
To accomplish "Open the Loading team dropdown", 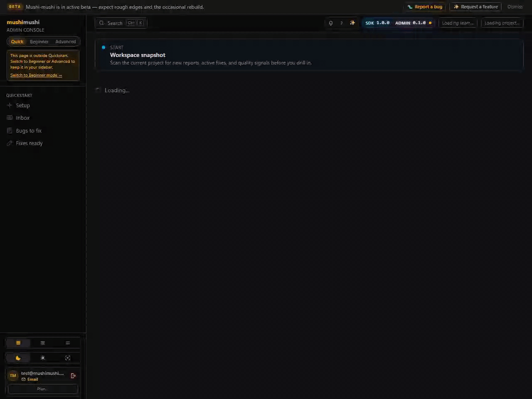I will click(x=458, y=23).
